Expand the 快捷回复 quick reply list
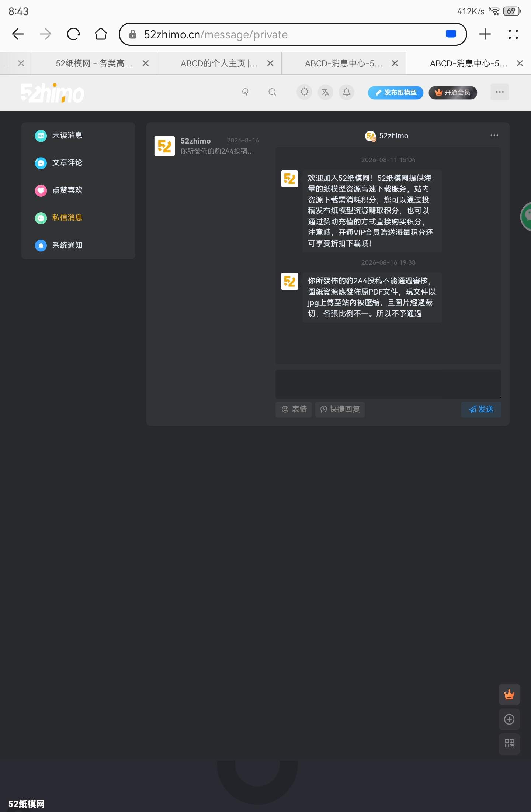The width and height of the screenshot is (531, 812). tap(340, 409)
